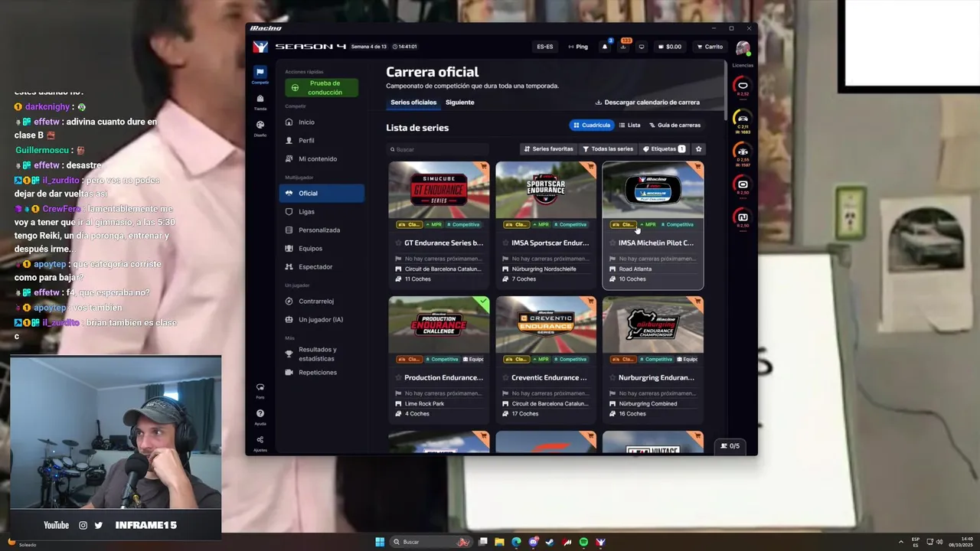Open Contrarreloj in the sidebar
The image size is (980, 551).
click(x=322, y=301)
